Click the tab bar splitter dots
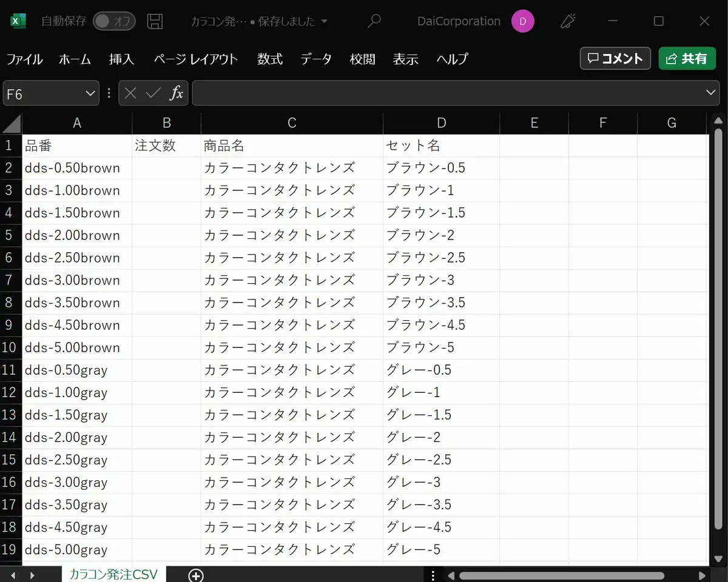The image size is (728, 582). [x=433, y=575]
